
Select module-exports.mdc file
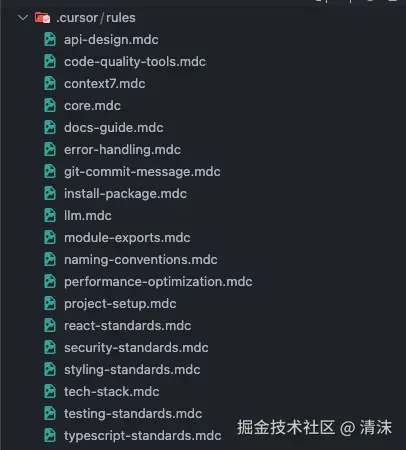127,238
